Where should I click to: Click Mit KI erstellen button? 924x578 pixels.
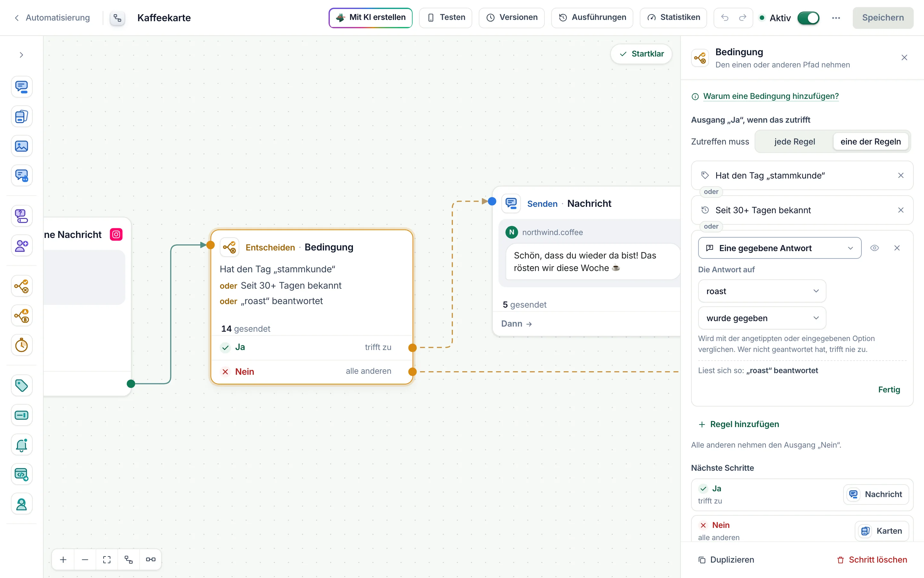tap(370, 18)
